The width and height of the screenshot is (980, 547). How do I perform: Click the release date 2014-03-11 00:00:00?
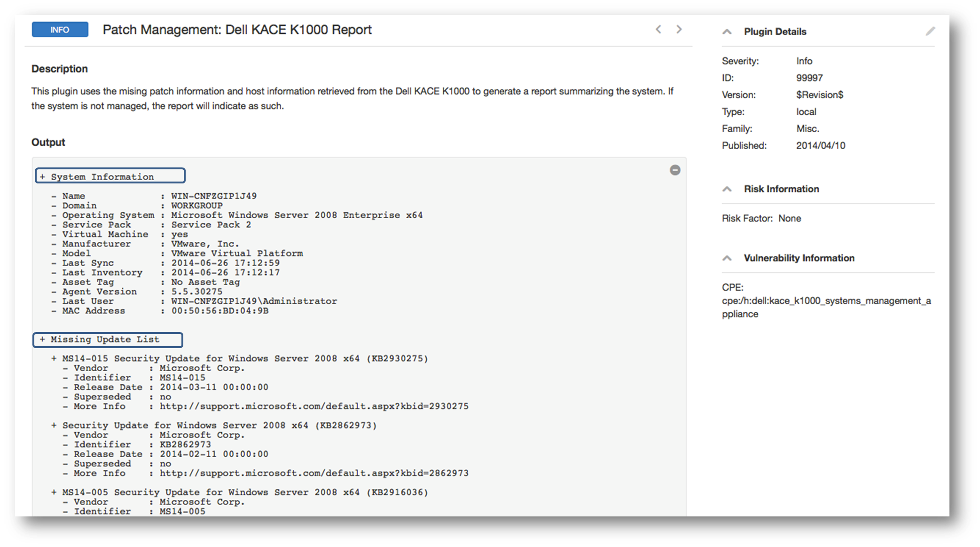coord(214,387)
